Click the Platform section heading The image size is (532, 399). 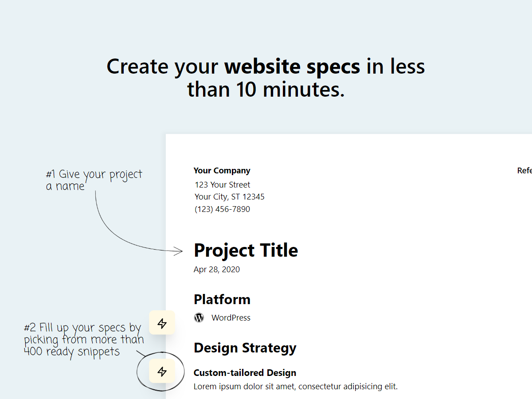[x=222, y=299]
